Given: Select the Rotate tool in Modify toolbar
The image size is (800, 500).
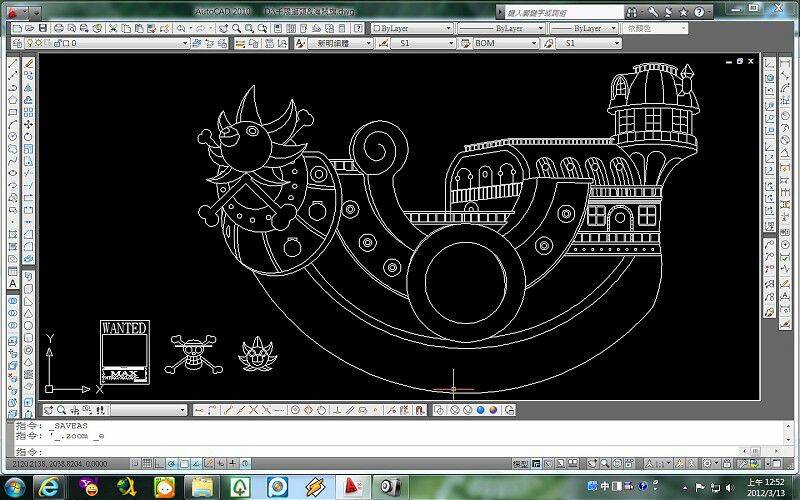Looking at the screenshot, I should click(29, 137).
